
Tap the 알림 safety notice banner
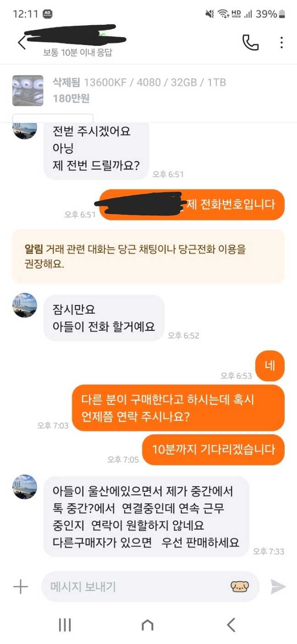click(x=148, y=256)
